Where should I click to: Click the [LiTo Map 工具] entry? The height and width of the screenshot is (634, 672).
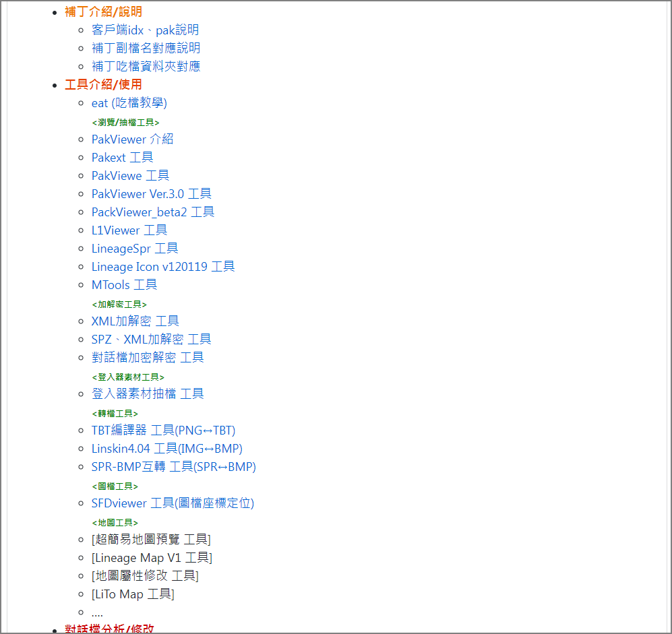tap(133, 595)
